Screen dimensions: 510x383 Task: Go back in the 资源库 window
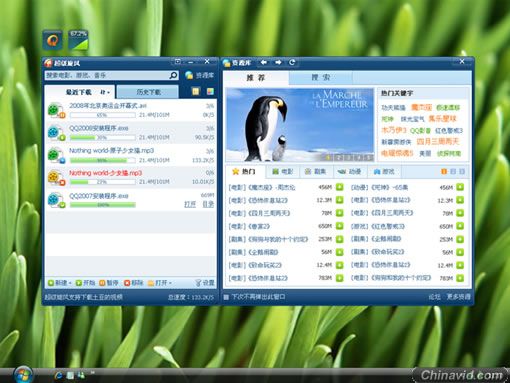tap(264, 62)
